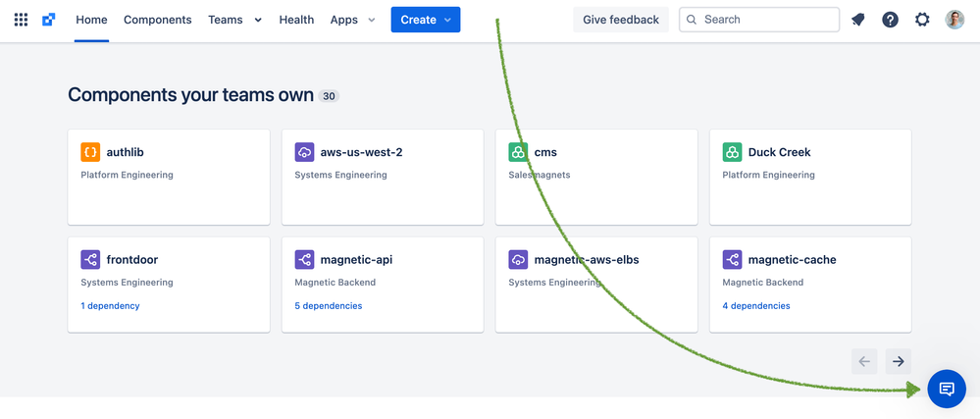Switch to the Components tab

click(158, 20)
